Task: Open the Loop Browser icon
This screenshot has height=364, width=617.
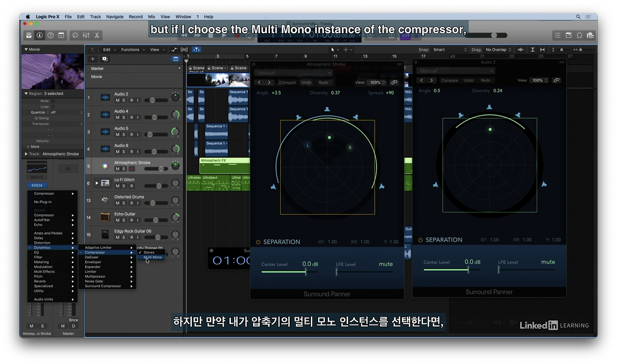Action: (579, 35)
